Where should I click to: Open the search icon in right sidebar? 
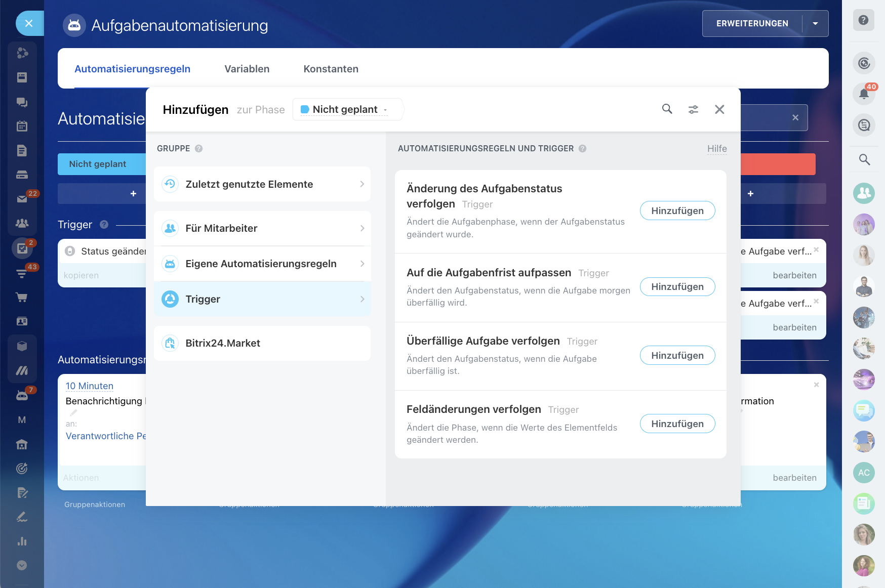pyautogui.click(x=864, y=159)
